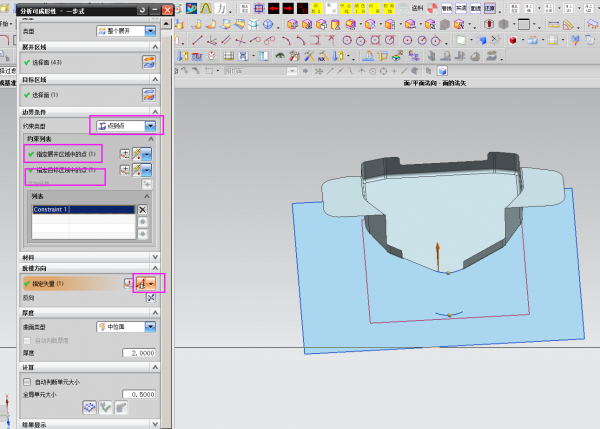Screen dimensions: 600x429
Task: Click the stretch dimension toolbar icon
Action: 554,24
